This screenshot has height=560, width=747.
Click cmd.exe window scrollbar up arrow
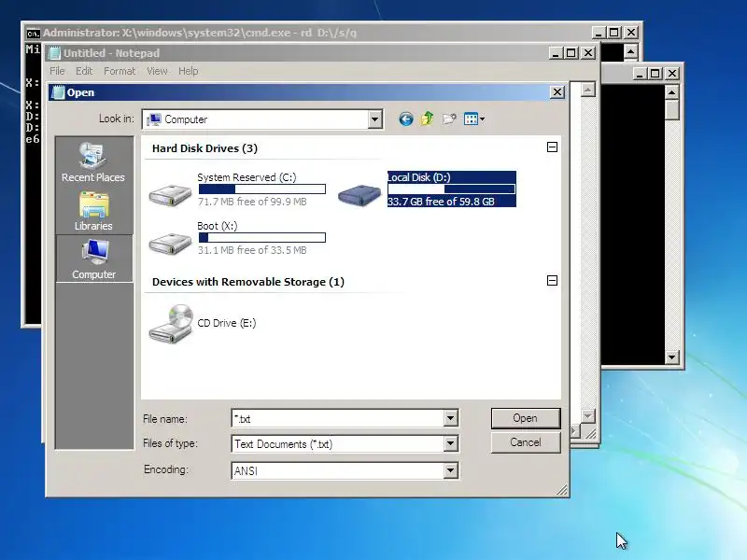(x=631, y=51)
